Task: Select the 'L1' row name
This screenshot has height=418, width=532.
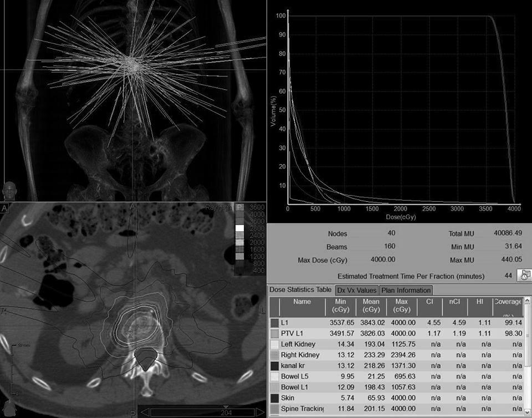Action: 284,323
